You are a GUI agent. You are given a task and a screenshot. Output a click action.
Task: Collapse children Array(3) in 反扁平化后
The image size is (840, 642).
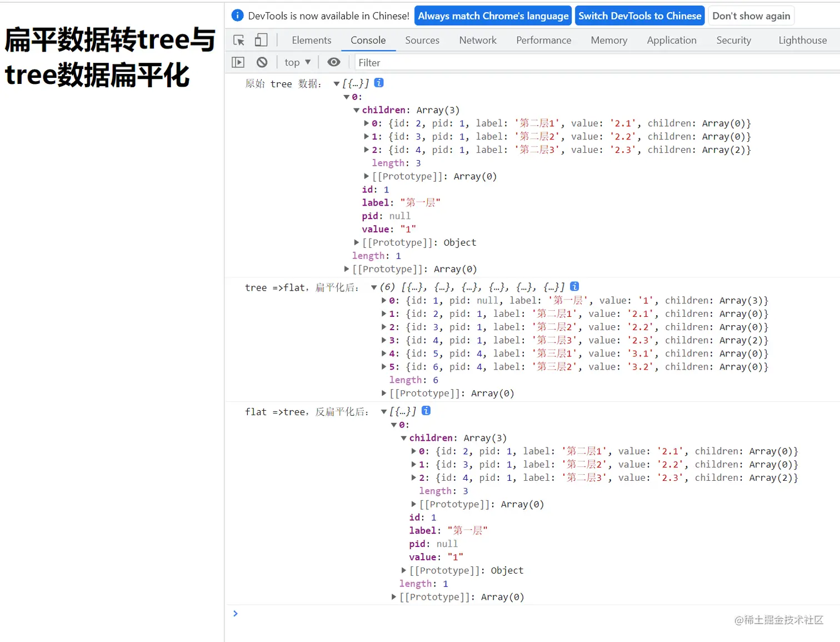[404, 438]
